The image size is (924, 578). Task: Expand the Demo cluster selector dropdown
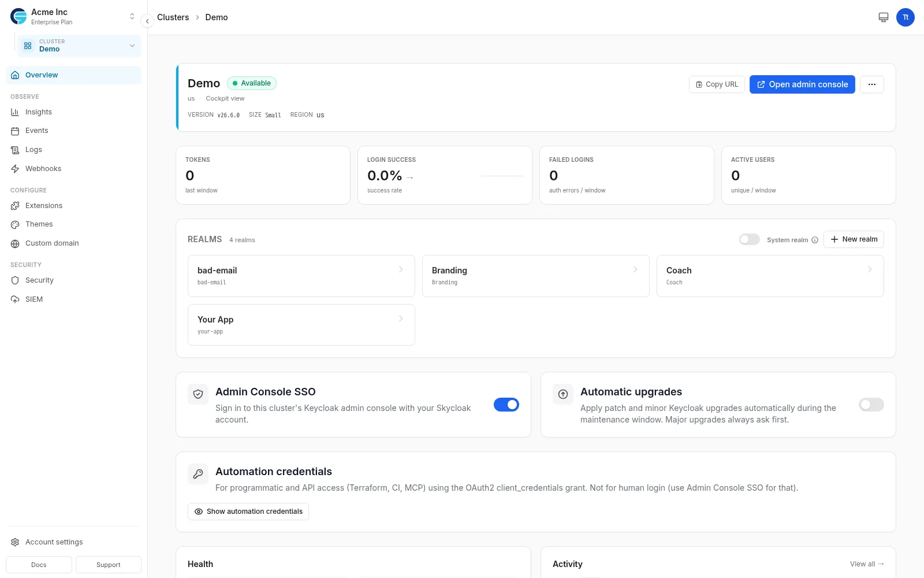click(79, 46)
